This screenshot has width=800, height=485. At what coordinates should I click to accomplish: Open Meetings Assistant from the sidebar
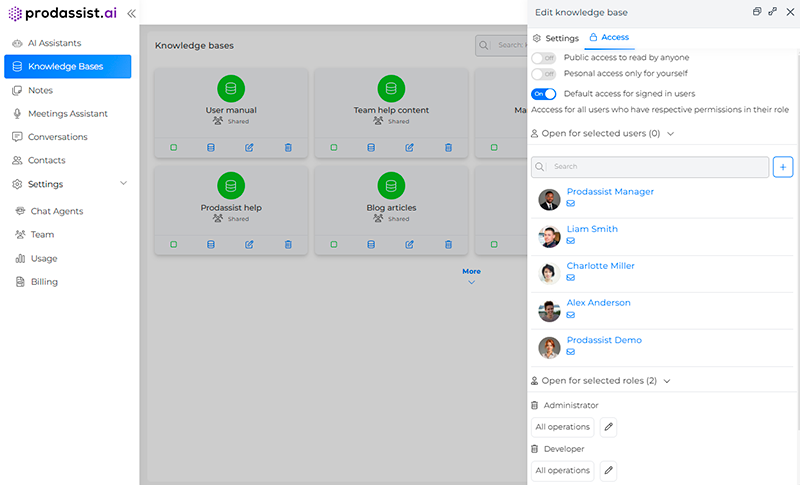[67, 114]
